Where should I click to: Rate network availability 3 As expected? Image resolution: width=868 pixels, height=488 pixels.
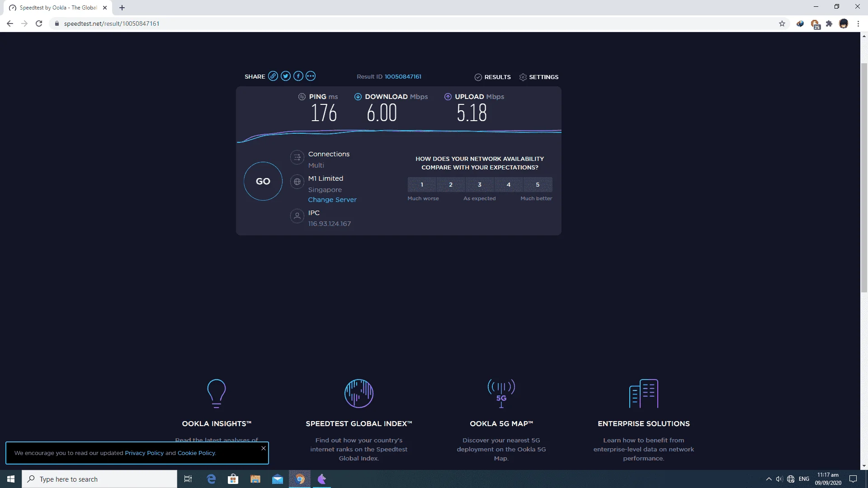click(480, 184)
